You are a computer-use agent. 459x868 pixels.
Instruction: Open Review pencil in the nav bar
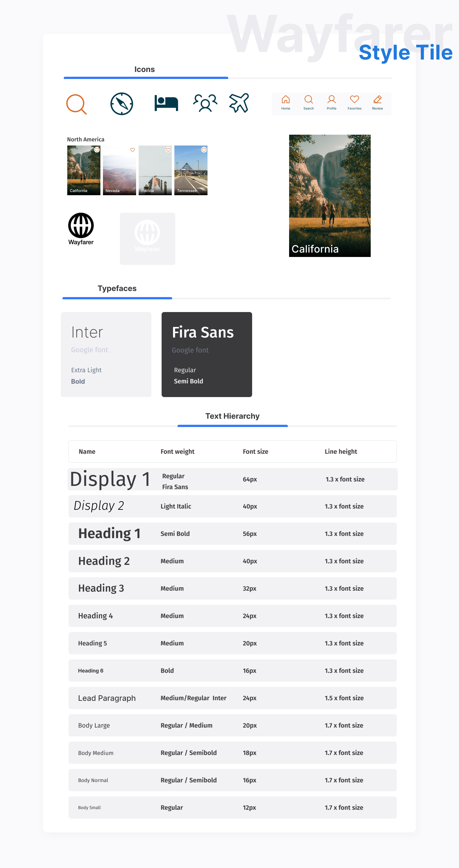click(377, 103)
